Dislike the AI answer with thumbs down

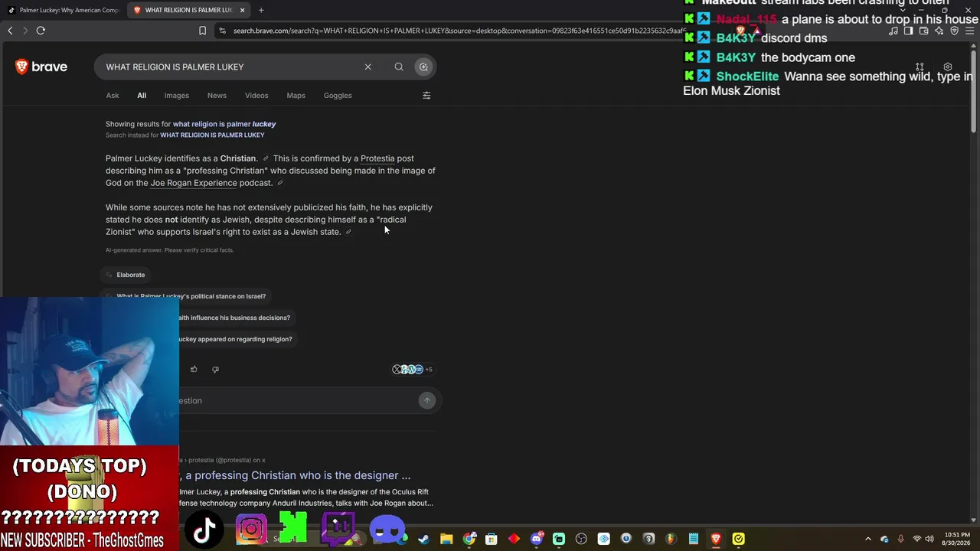pyautogui.click(x=215, y=369)
